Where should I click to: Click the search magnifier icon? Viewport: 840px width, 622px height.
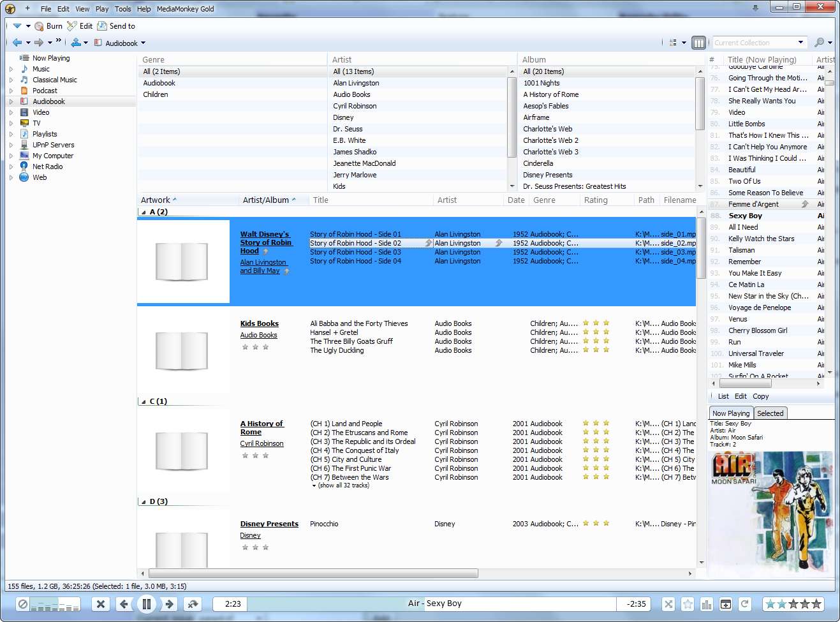pyautogui.click(x=819, y=43)
